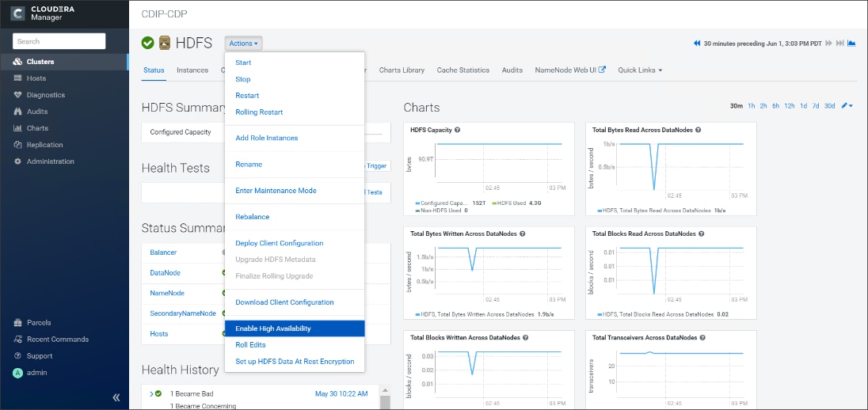Click the time range chart icon
This screenshot has height=410, width=868.
coord(851,44)
